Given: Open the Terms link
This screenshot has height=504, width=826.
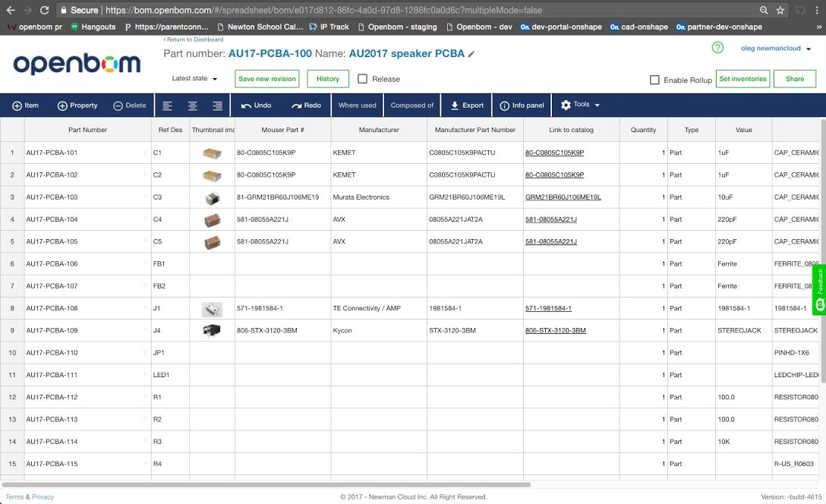Looking at the screenshot, I should pos(14,496).
